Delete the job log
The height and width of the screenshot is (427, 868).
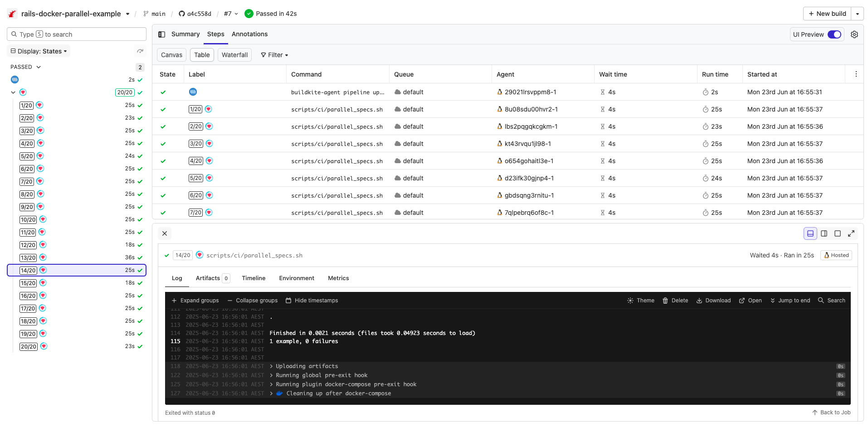[x=675, y=301]
